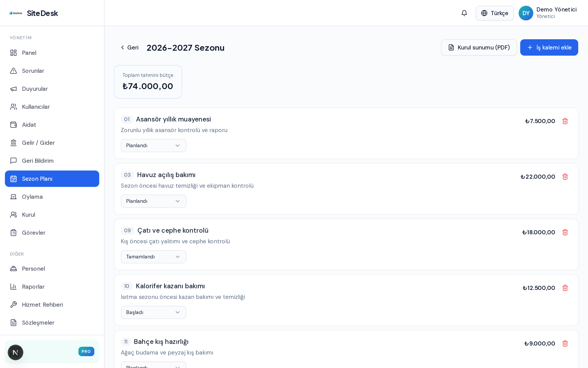Open Geri Bildirim in sidebar
The image size is (588, 368).
coord(52,161)
